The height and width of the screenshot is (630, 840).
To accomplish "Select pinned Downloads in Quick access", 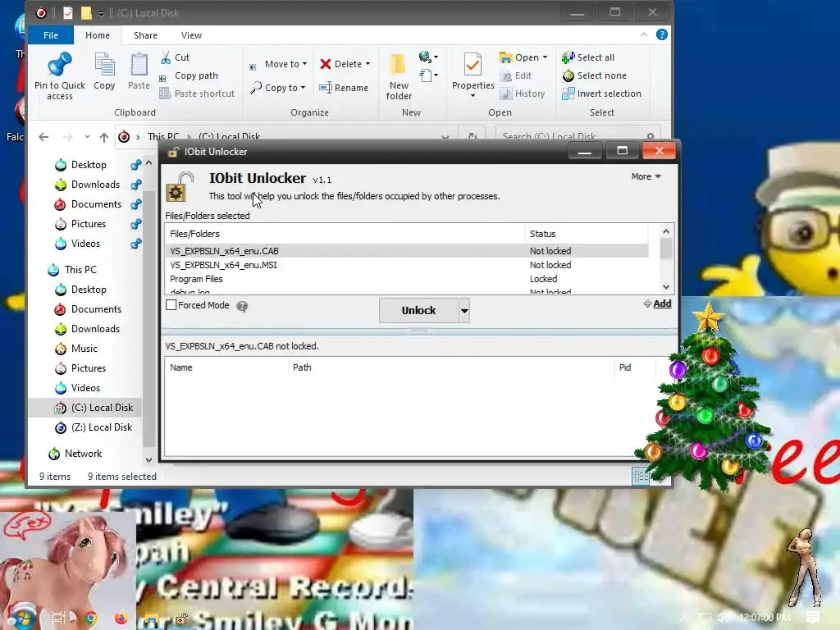I will click(x=95, y=185).
